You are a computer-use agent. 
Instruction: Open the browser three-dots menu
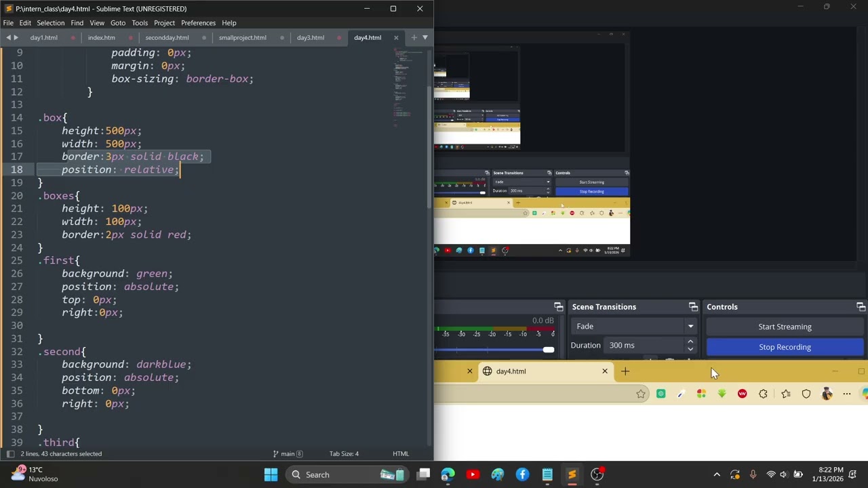(847, 394)
